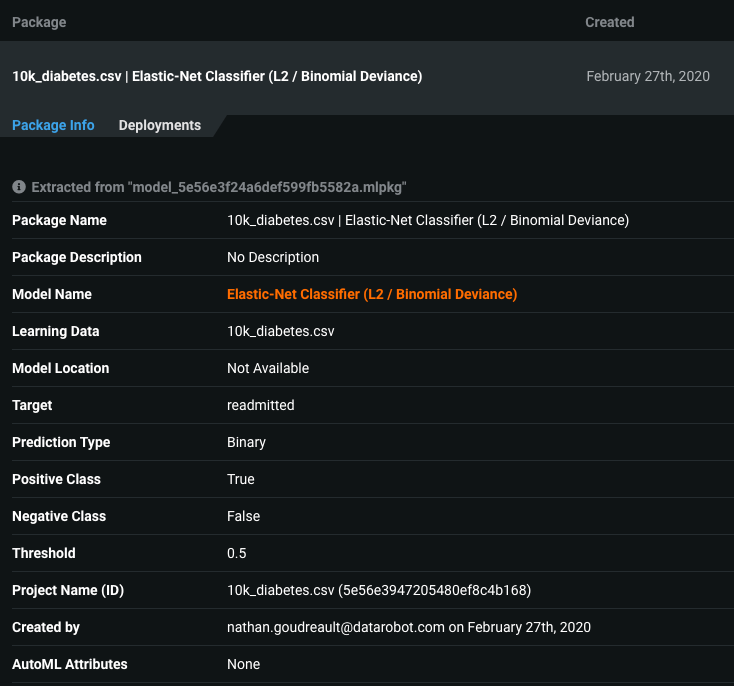Click the AutoML Attributes value None

click(x=243, y=664)
